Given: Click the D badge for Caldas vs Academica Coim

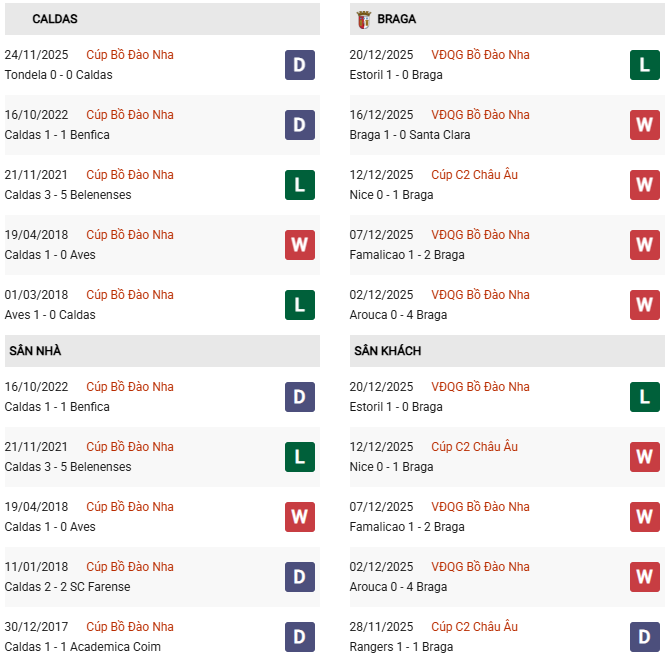Looking at the screenshot, I should coord(300,637).
